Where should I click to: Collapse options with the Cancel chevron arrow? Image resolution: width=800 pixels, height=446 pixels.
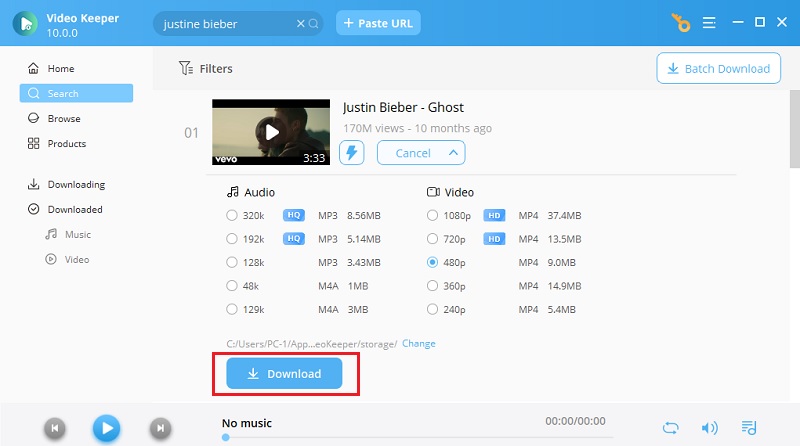pos(453,153)
